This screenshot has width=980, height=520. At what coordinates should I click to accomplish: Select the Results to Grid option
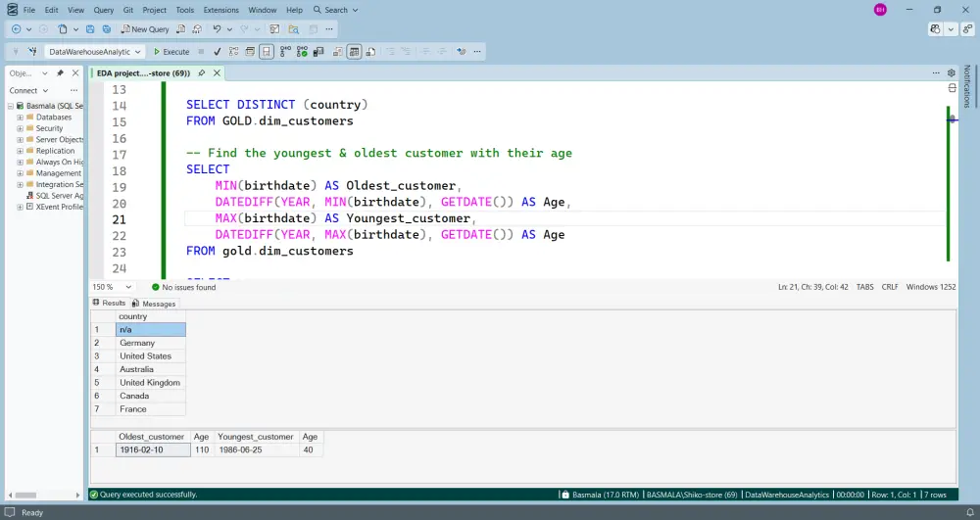coord(355,52)
